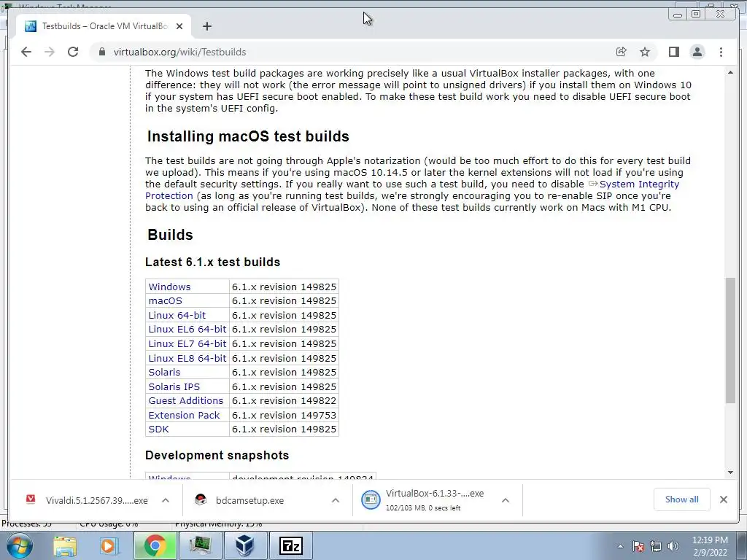Viewport: 747px width, 560px height.
Task: Close the downloads bar
Action: 724,499
